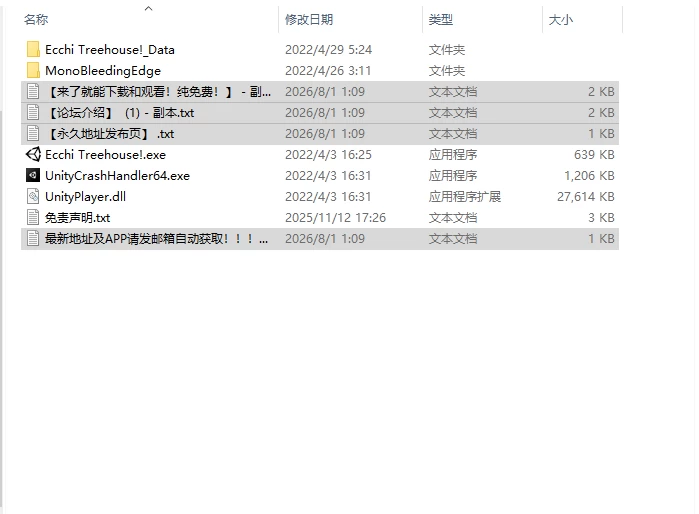Viewport: 699px width, 514px height.
Task: Click the UnityPlayer.dll file icon
Action: coord(33,197)
